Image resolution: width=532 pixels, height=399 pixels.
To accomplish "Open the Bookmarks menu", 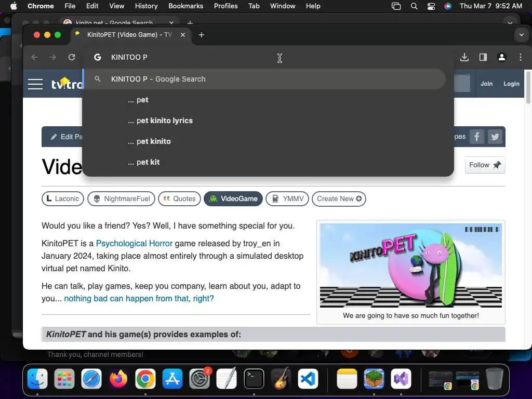I will click(185, 6).
